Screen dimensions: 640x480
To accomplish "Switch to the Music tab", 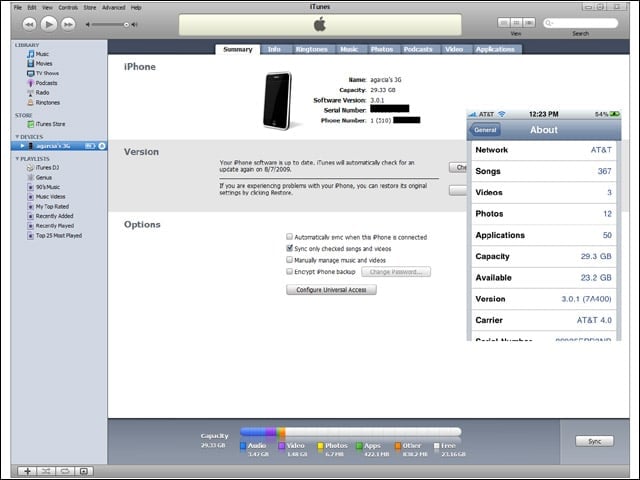I will tap(349, 49).
